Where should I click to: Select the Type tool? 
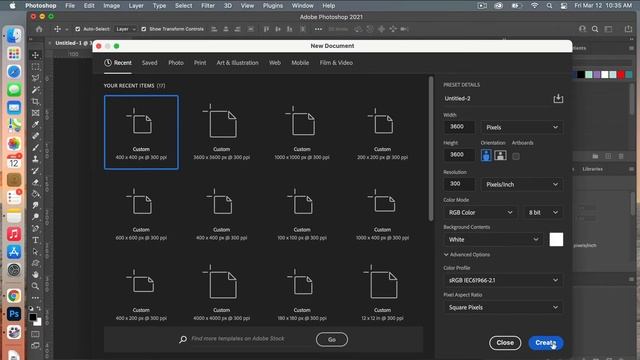[36, 240]
